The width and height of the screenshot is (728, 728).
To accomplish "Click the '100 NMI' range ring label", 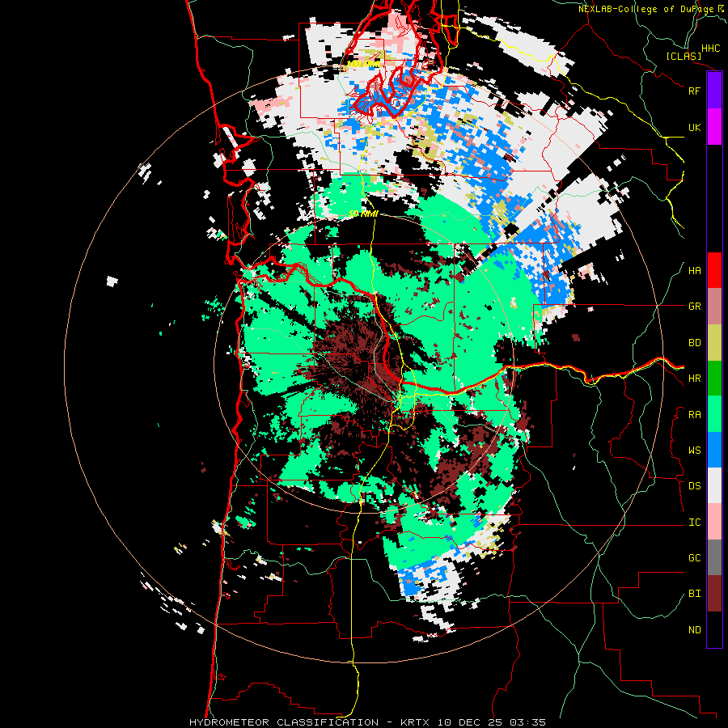I will (x=363, y=64).
